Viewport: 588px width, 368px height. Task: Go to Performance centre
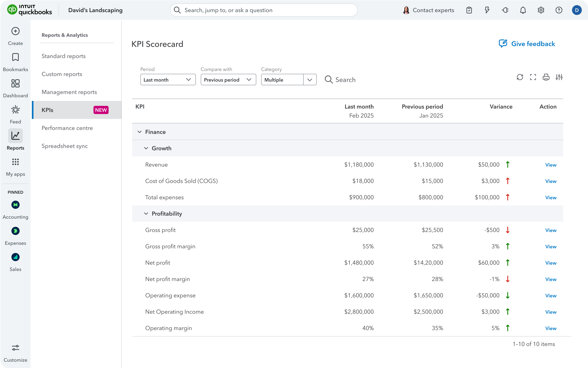pos(67,128)
